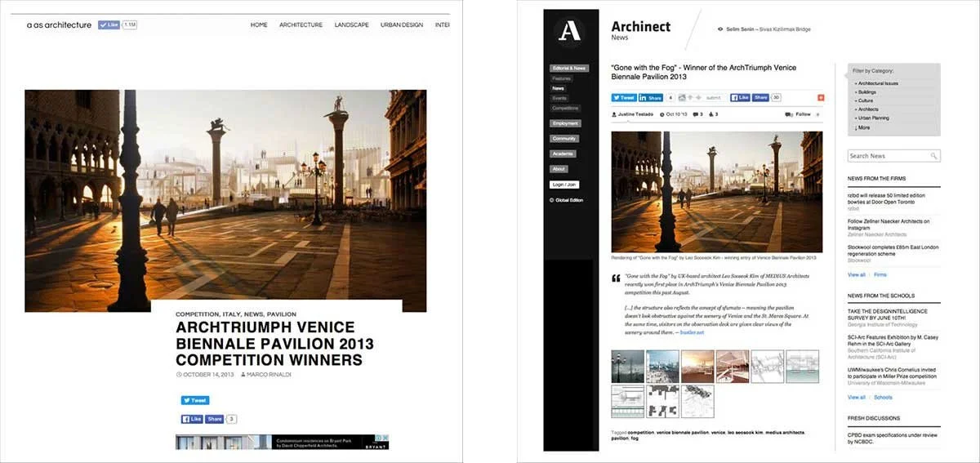Open HOME in a as architecture menu
The height and width of the screenshot is (463, 980).
pos(259,25)
